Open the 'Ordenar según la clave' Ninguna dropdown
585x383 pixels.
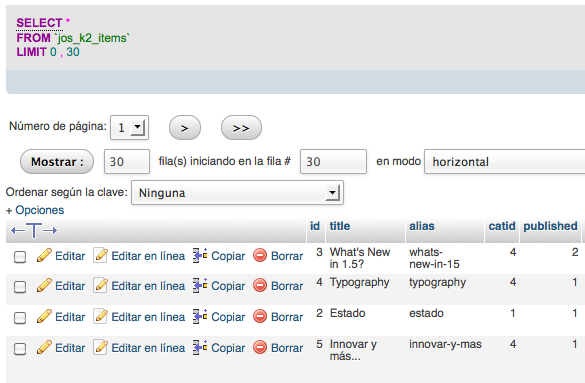tap(237, 193)
